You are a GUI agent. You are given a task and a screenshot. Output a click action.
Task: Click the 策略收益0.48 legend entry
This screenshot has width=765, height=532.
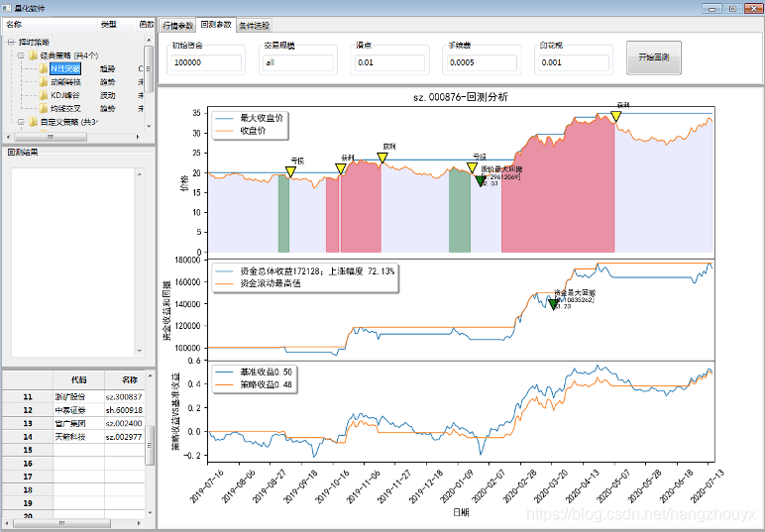point(254,384)
